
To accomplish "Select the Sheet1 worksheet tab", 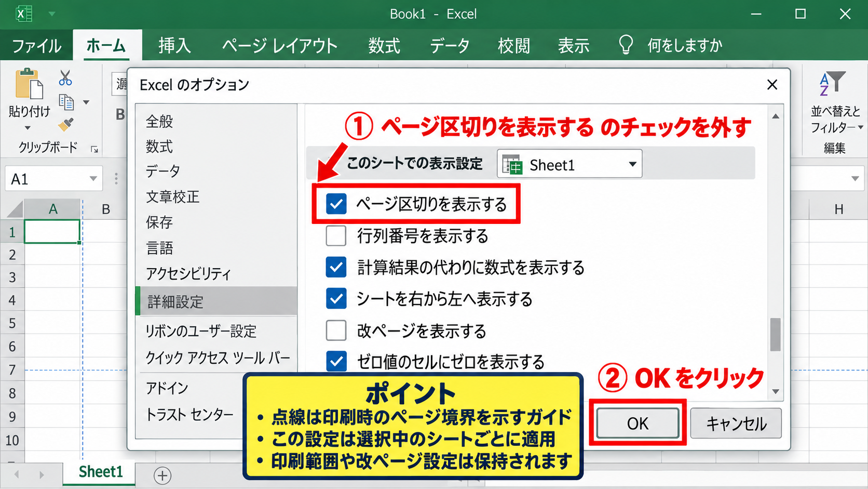I will click(x=100, y=472).
